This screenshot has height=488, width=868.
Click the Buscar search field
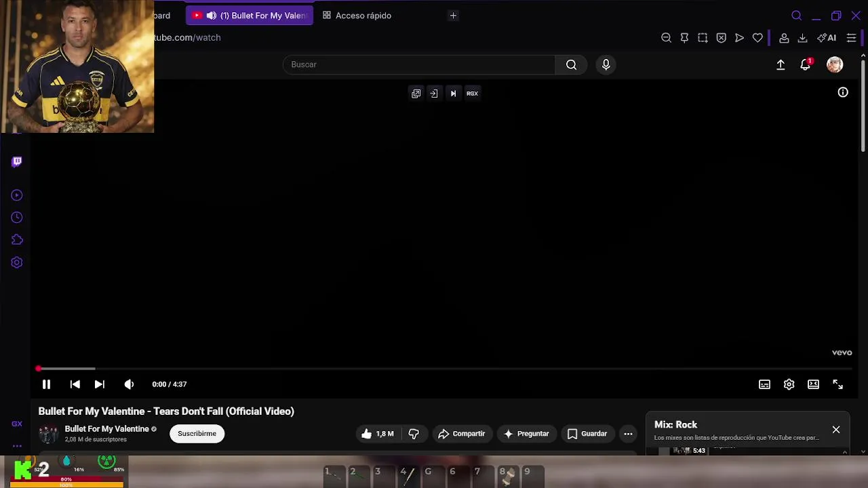coord(419,64)
